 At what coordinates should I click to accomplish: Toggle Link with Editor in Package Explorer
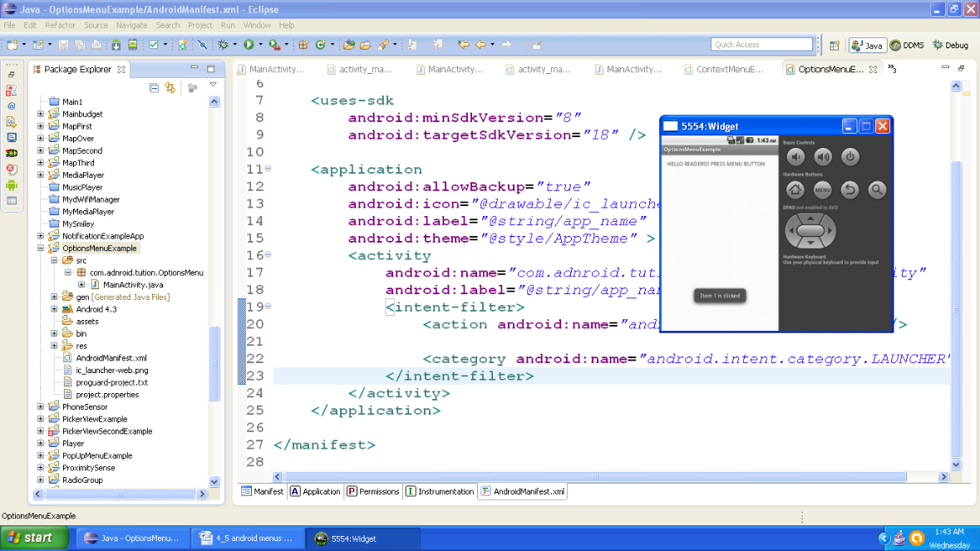tap(170, 88)
